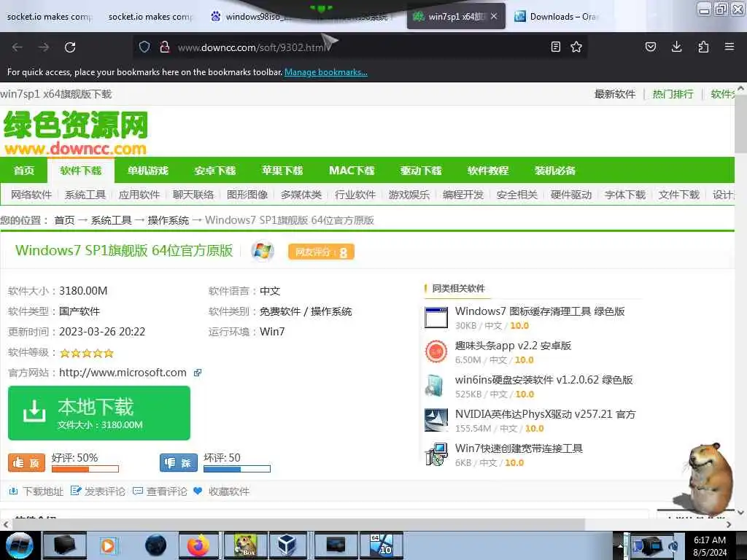Open the 热门排行 top link
The image size is (747, 560).
click(x=673, y=94)
